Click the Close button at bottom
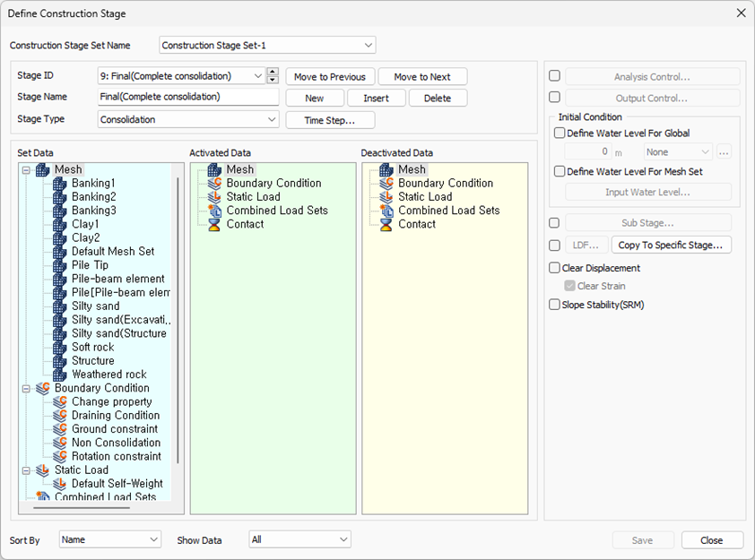This screenshot has height=560, width=755. coord(712,540)
